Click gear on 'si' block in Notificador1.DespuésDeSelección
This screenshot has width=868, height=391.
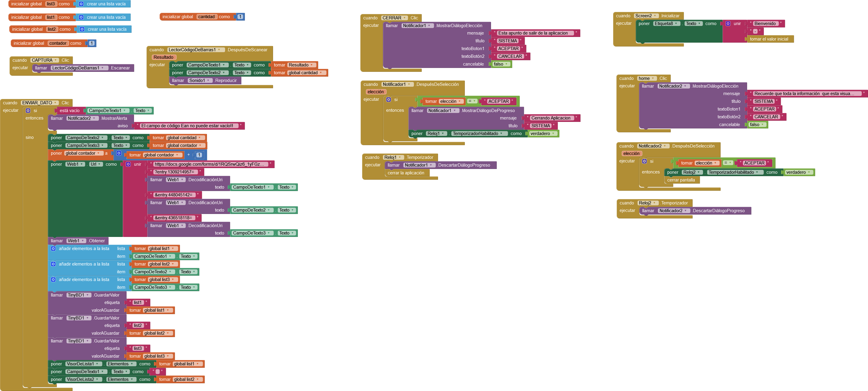389,100
